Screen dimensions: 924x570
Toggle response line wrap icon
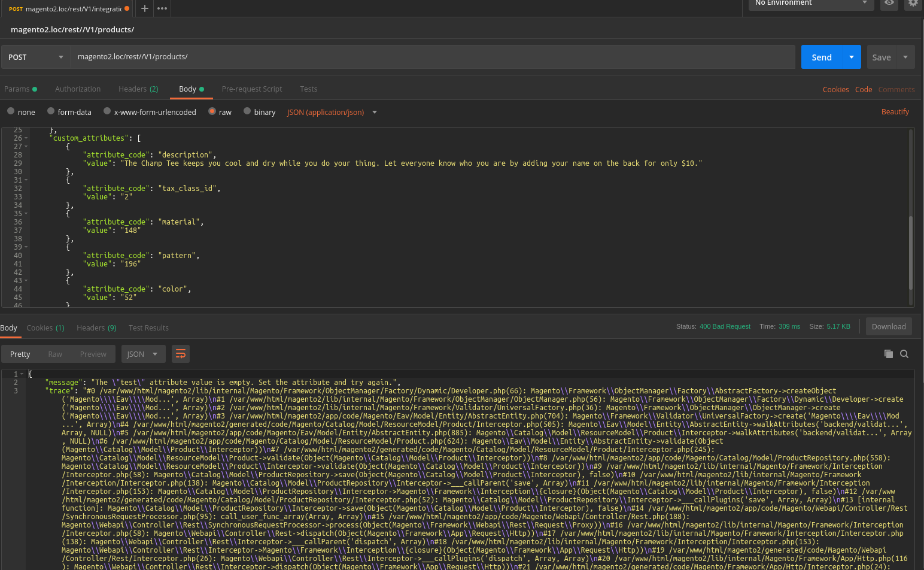[x=180, y=354]
